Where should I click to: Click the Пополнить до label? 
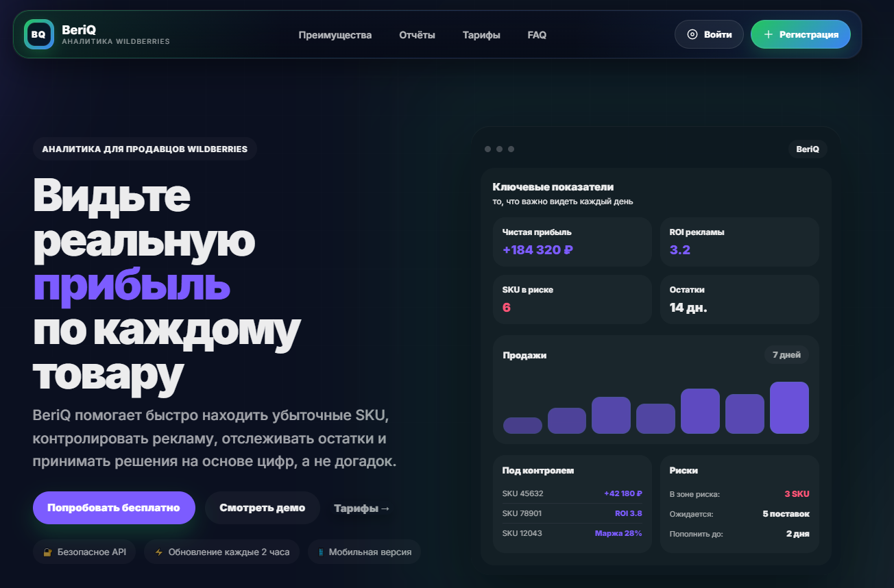pos(697,534)
